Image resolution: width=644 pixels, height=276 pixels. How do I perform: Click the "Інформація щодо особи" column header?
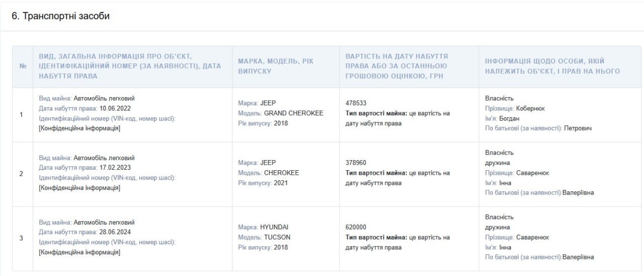pyautogui.click(x=552, y=66)
